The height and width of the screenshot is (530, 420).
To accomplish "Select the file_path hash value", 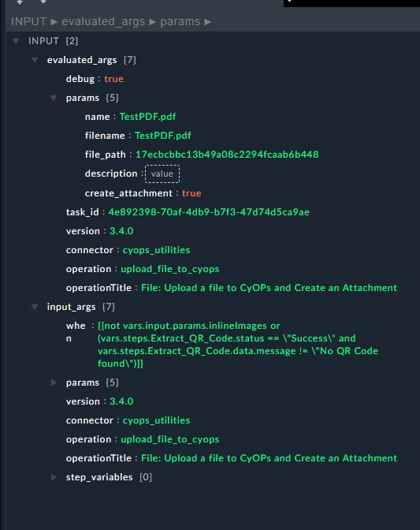I will pyautogui.click(x=227, y=155).
